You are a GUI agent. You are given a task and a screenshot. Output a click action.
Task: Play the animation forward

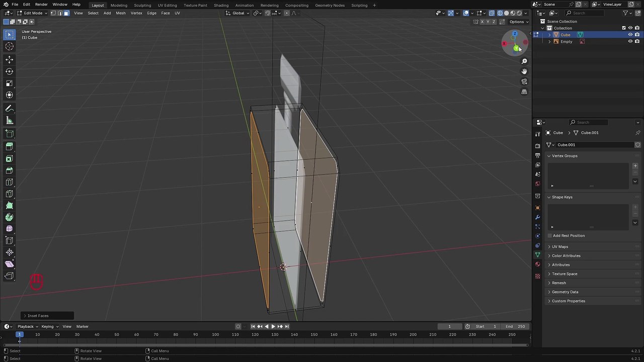(x=273, y=327)
